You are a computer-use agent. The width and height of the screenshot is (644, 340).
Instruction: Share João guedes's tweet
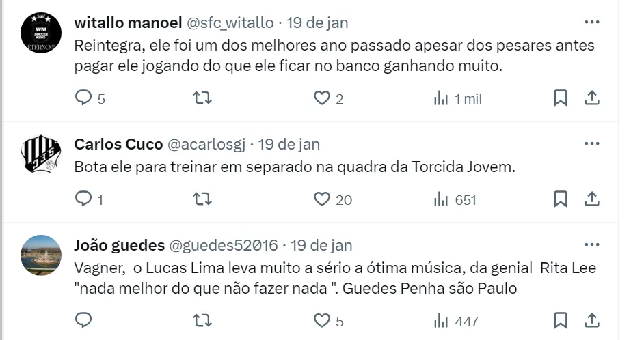(x=592, y=320)
